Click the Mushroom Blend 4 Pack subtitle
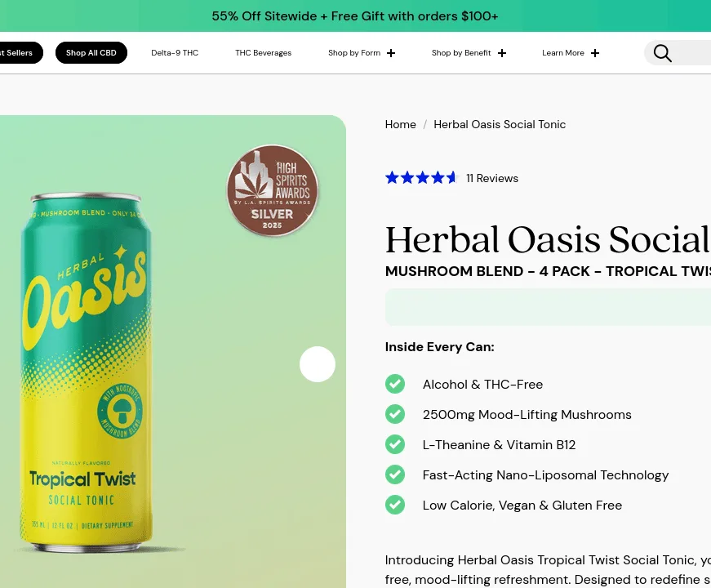The image size is (711, 588). [x=548, y=271]
